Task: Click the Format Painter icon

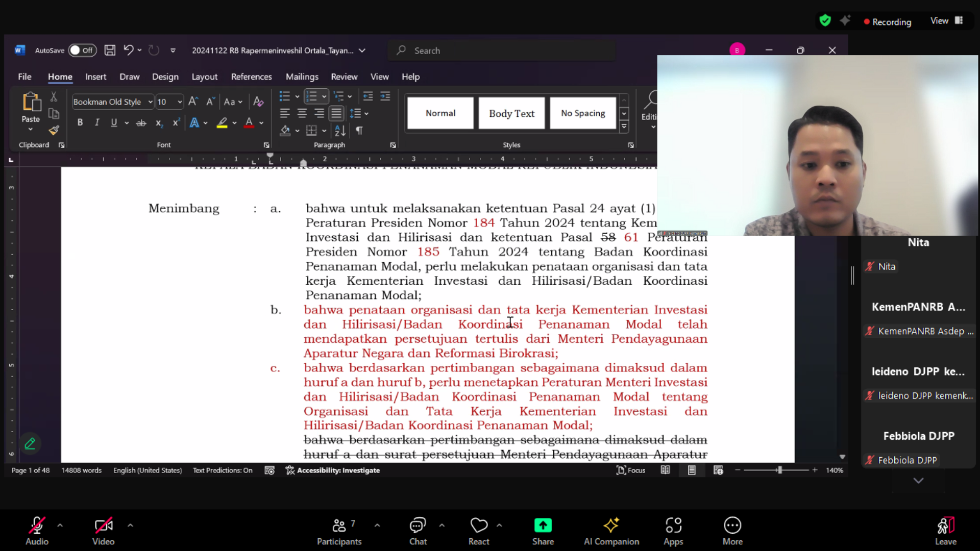Action: [54, 131]
